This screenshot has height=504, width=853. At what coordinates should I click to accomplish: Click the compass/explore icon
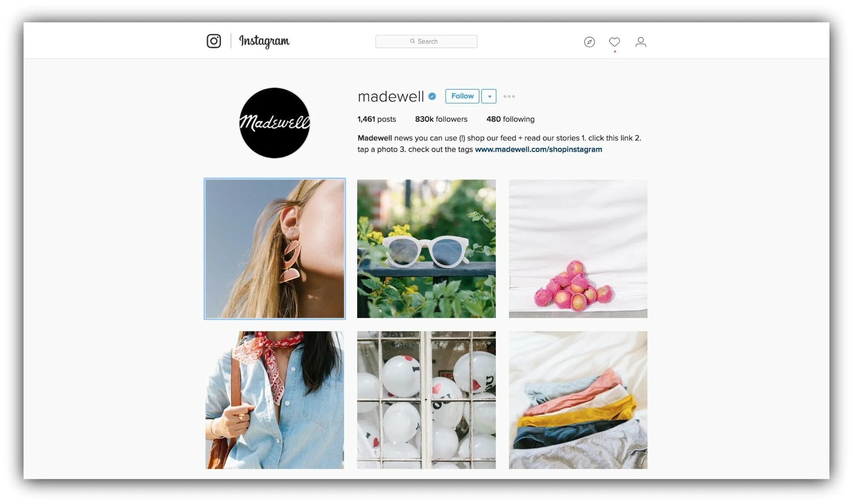588,41
